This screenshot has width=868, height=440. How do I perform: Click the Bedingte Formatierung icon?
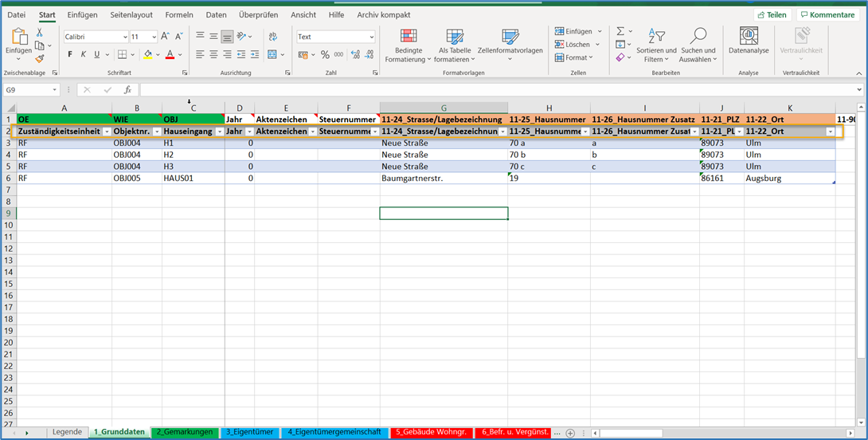click(408, 45)
